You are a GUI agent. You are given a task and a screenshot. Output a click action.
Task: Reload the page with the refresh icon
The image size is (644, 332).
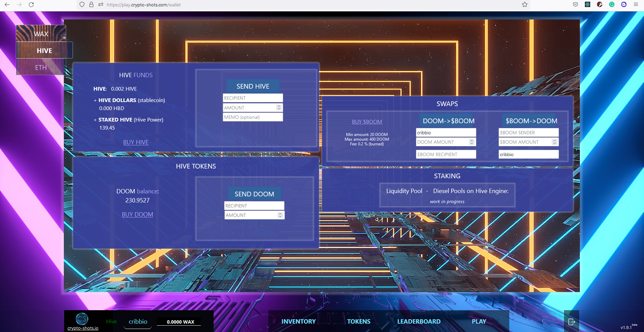click(x=31, y=5)
